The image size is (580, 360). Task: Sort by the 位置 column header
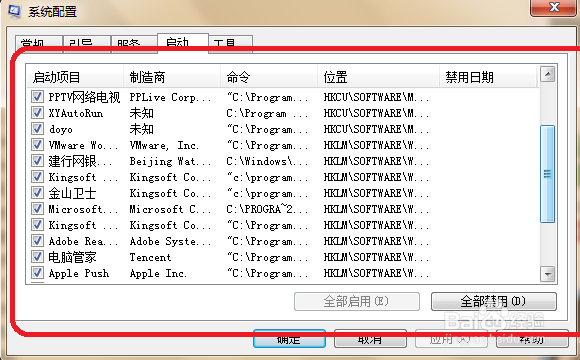378,77
